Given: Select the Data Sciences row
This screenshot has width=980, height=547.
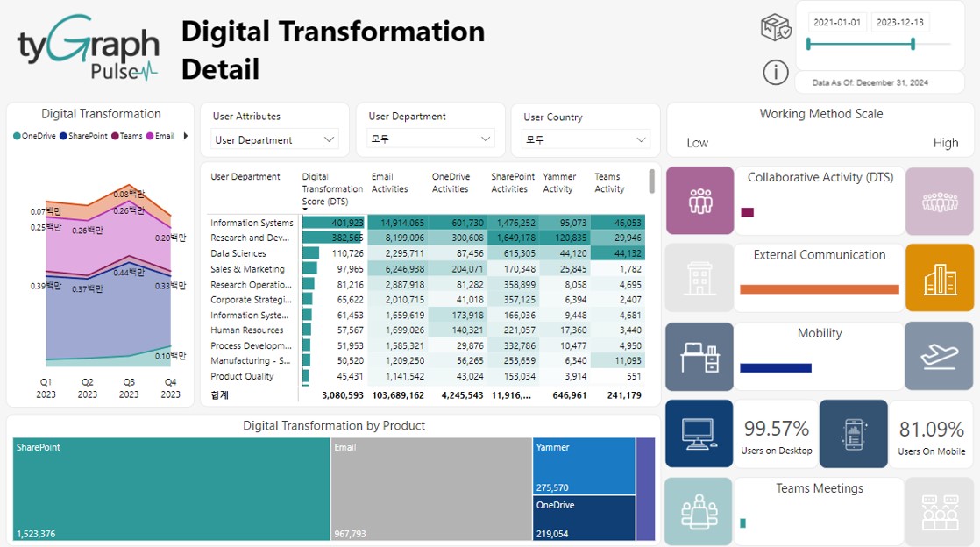Looking at the screenshot, I should pyautogui.click(x=426, y=253).
